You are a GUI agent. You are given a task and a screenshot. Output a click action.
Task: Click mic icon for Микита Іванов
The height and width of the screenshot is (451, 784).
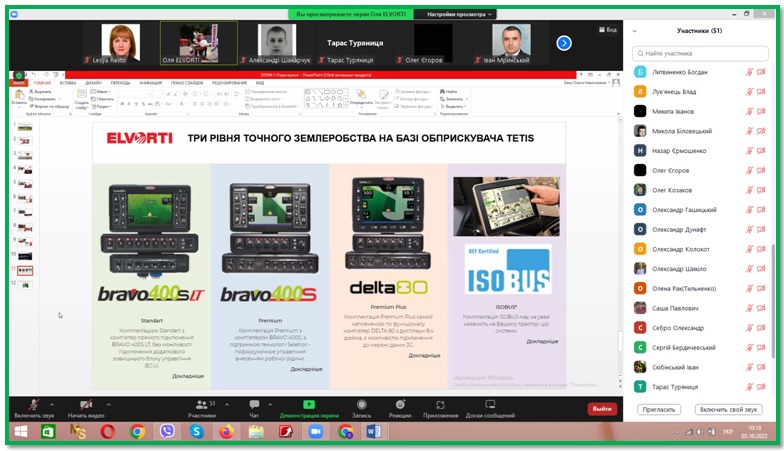(x=749, y=112)
